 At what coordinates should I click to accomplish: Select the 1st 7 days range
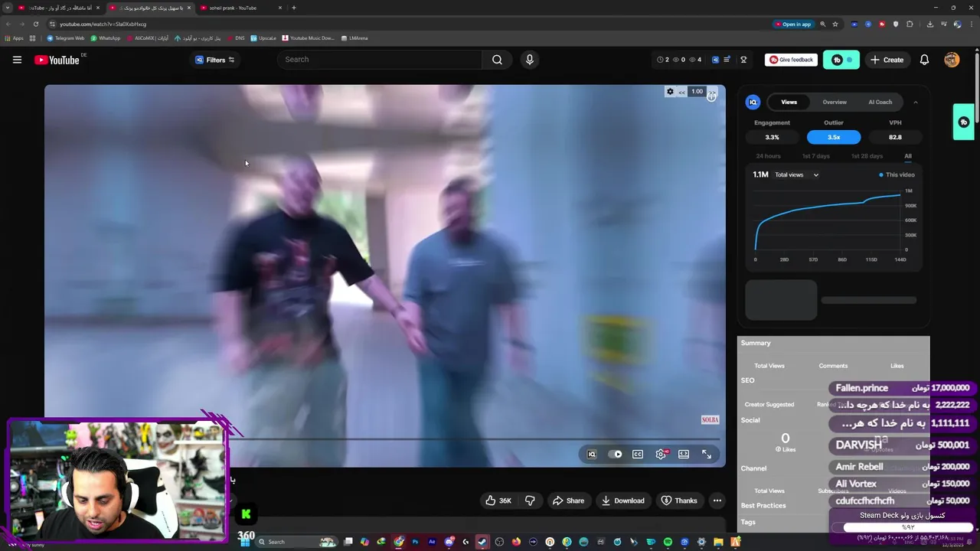tap(815, 156)
